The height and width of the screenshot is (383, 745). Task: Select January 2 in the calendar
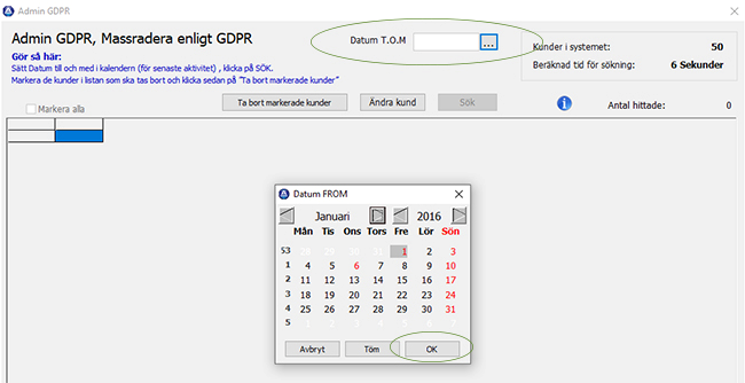tap(429, 251)
